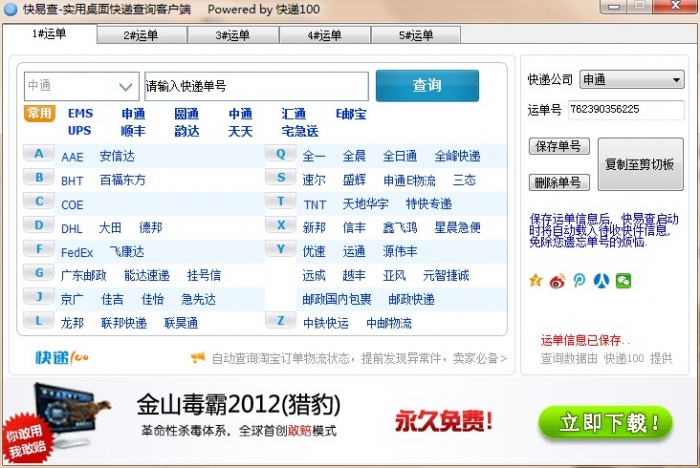This screenshot has height=468, width=700.
Task: Select 百福东方 courier
Action: (x=123, y=180)
